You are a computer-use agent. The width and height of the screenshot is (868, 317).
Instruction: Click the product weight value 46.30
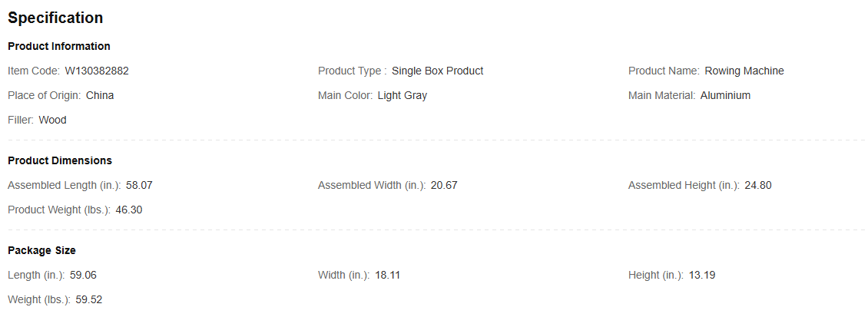tap(129, 210)
